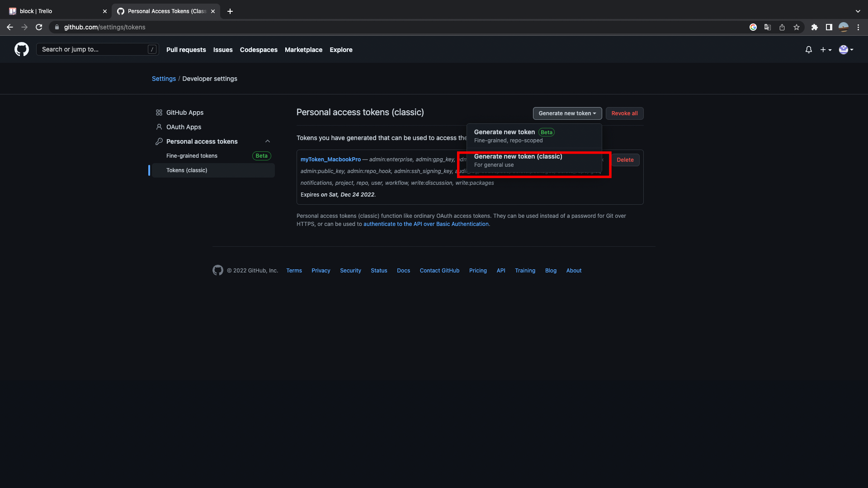Open the notifications bell

808,50
